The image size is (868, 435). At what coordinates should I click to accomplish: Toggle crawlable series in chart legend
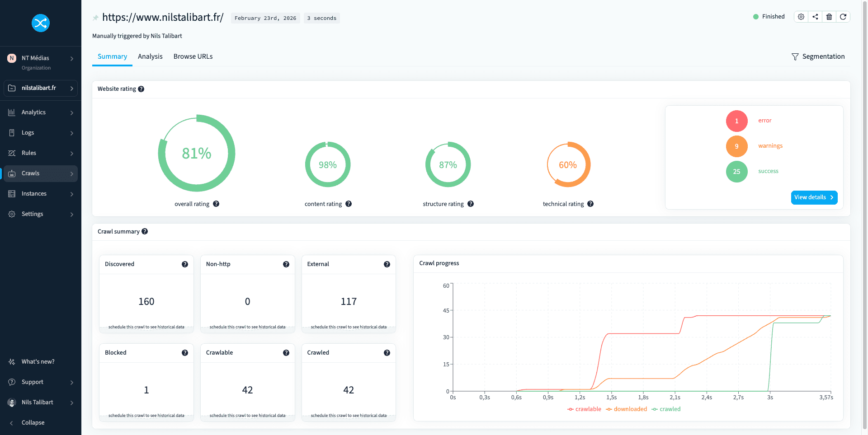[x=584, y=409]
